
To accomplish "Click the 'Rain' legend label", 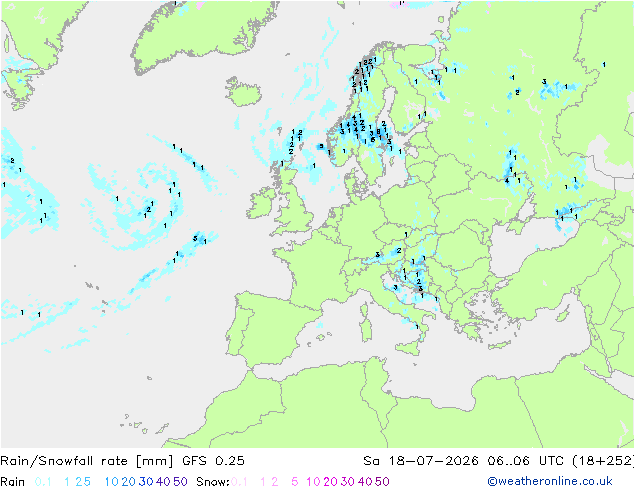I will [x=13, y=482].
